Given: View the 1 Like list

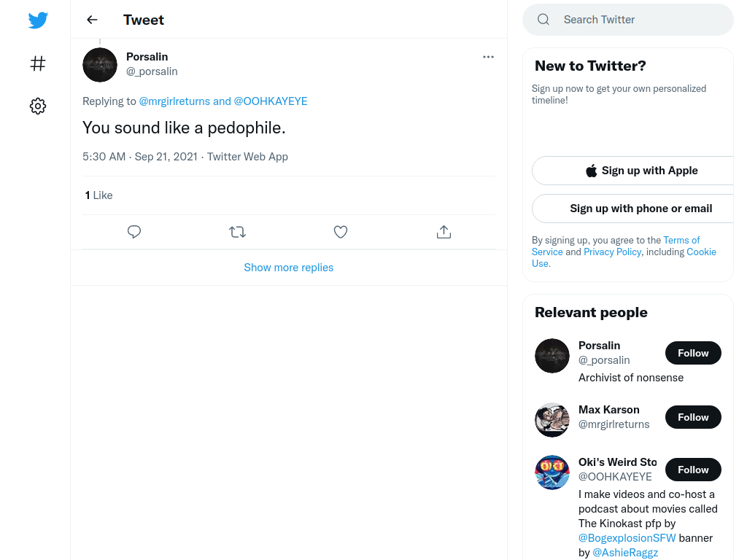Looking at the screenshot, I should click(x=98, y=195).
